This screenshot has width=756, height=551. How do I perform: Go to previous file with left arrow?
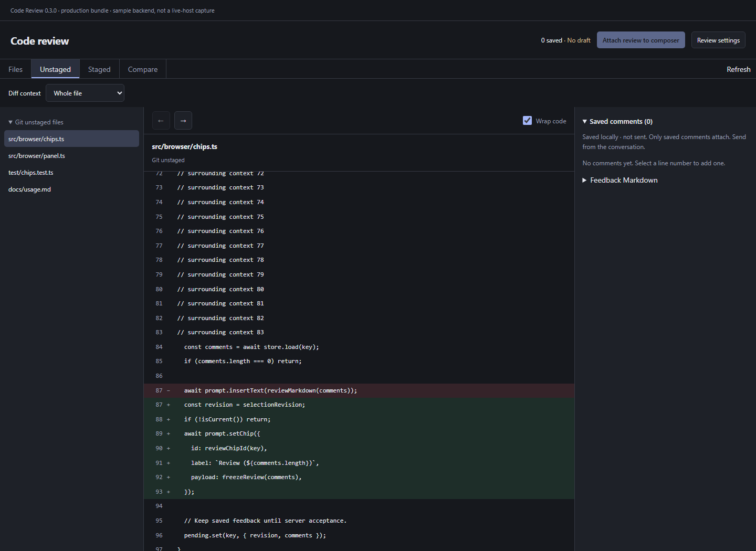click(161, 121)
